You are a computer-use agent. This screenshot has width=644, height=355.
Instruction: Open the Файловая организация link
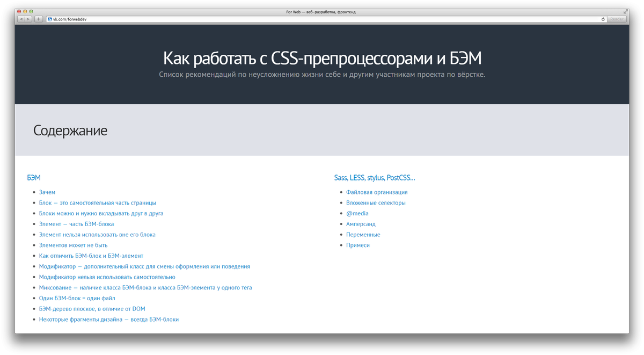click(x=377, y=192)
